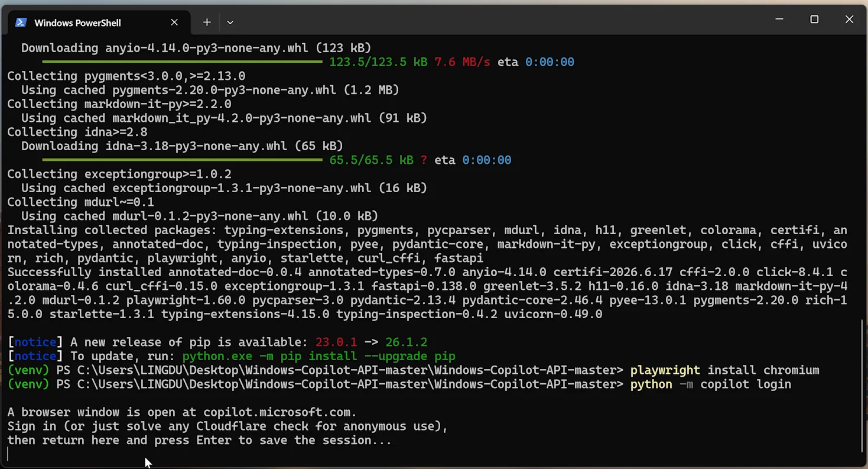868x469 pixels.
Task: Click "A browser window is open at copilot.microsoft.com."
Action: click(182, 413)
